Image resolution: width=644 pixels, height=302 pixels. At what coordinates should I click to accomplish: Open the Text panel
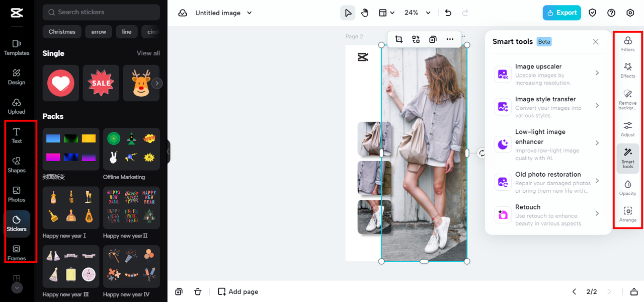point(17,135)
